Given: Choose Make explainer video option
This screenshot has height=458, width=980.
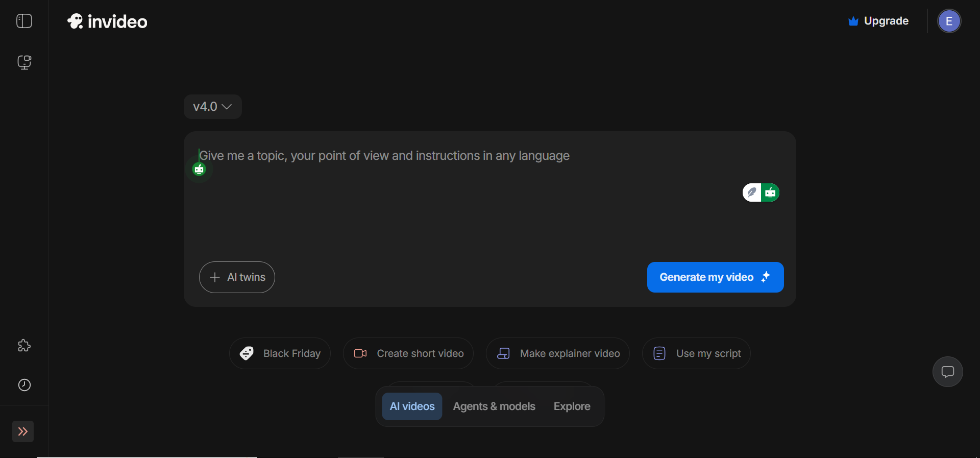Looking at the screenshot, I should coord(557,353).
